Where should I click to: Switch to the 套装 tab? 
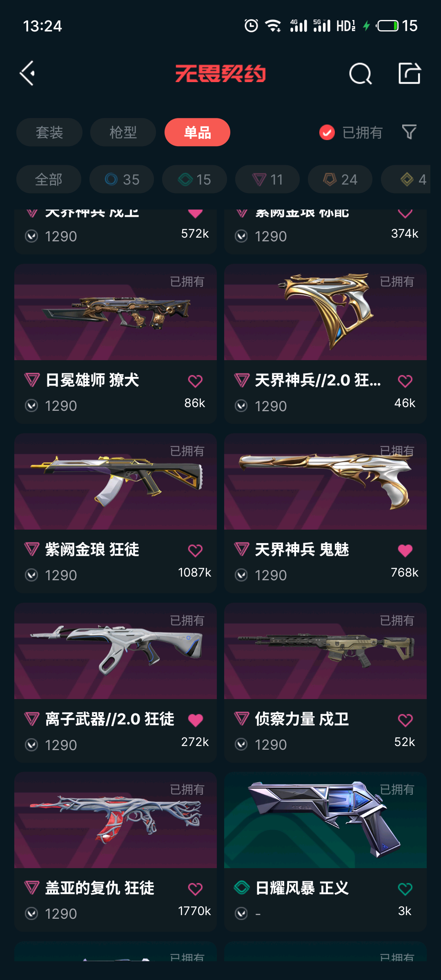[x=49, y=132]
